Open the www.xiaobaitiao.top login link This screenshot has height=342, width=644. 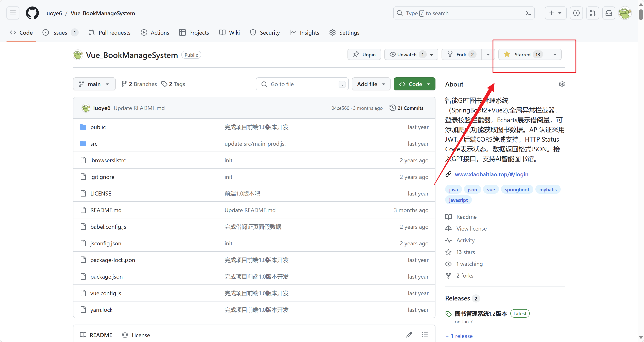(491, 174)
